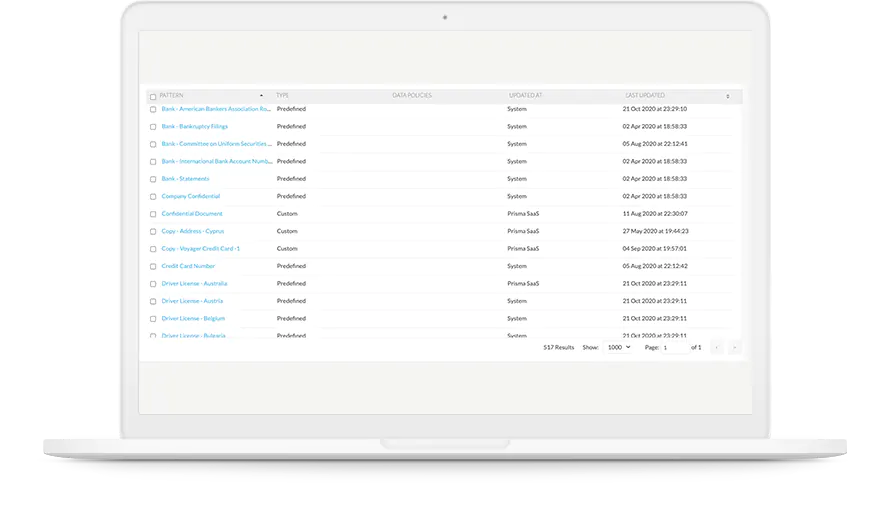This screenshot has height=512, width=886.
Task: Toggle the Last Updated column sort arrows
Action: pos(727,96)
